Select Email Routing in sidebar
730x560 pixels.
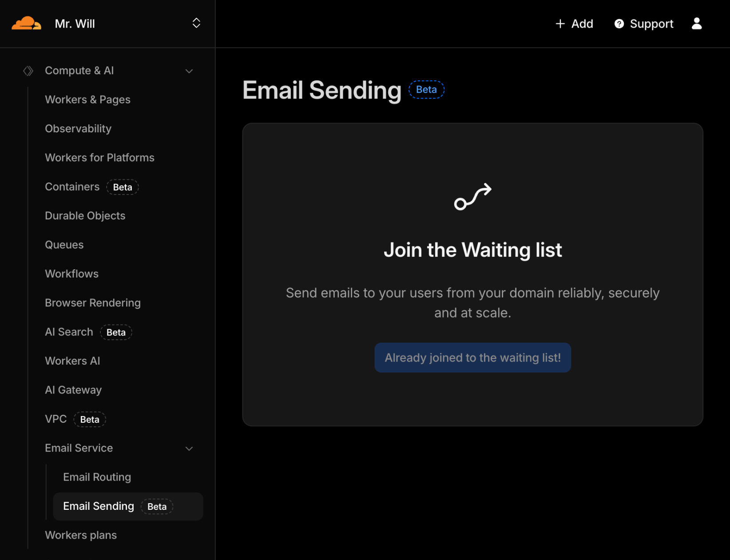(97, 477)
